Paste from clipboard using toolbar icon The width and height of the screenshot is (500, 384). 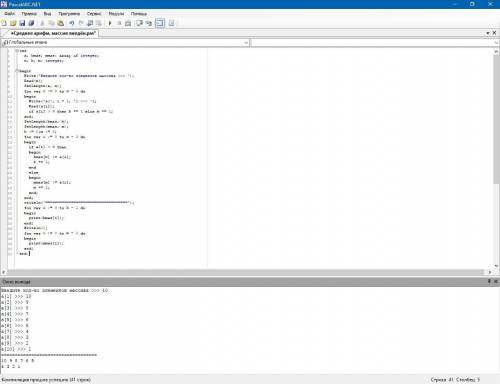60,23
